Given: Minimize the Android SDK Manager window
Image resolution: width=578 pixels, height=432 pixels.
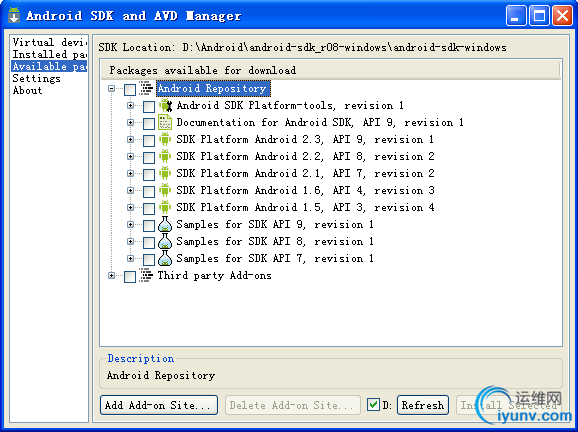Looking at the screenshot, I should pos(516,16).
